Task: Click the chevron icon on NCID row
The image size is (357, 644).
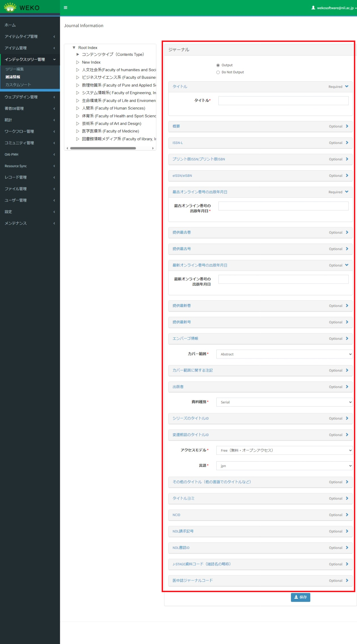Action: pyautogui.click(x=347, y=515)
